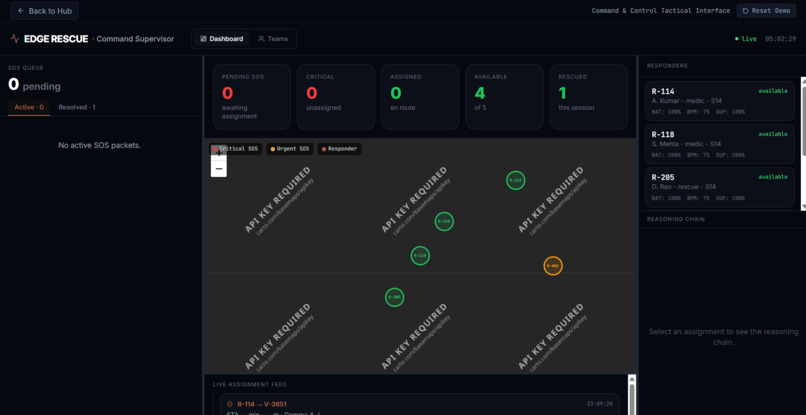Click R-114 'available' status label

pyautogui.click(x=773, y=91)
